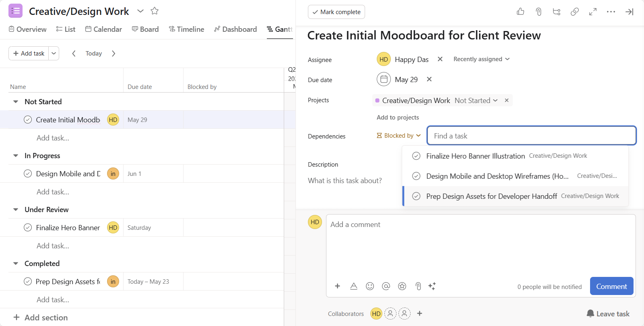The height and width of the screenshot is (326, 644).
Task: Sort by Due date column header
Action: tap(140, 87)
